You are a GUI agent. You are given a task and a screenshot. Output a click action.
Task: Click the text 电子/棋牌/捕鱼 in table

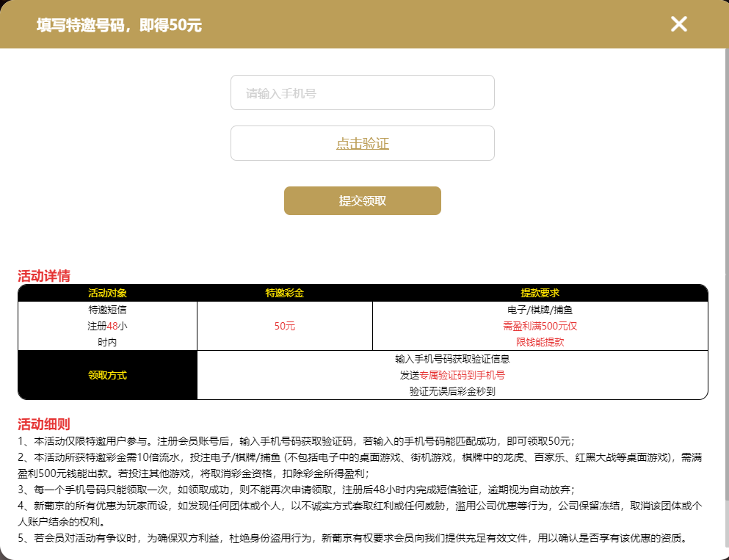540,310
